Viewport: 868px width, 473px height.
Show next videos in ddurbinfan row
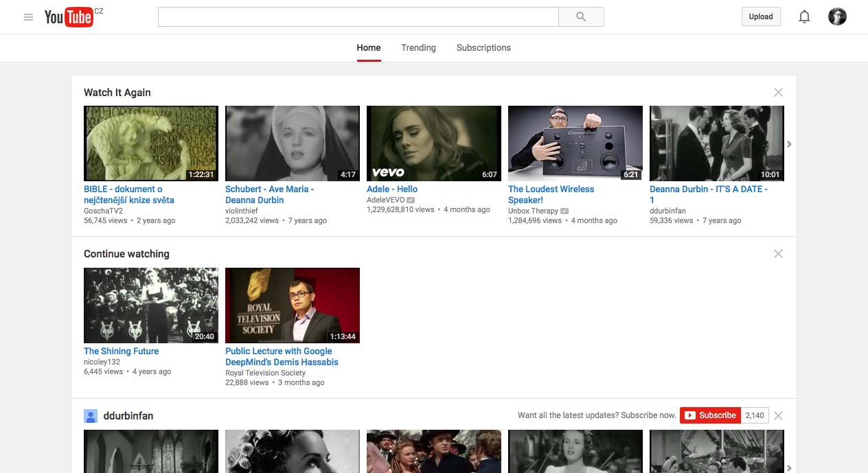click(x=789, y=468)
